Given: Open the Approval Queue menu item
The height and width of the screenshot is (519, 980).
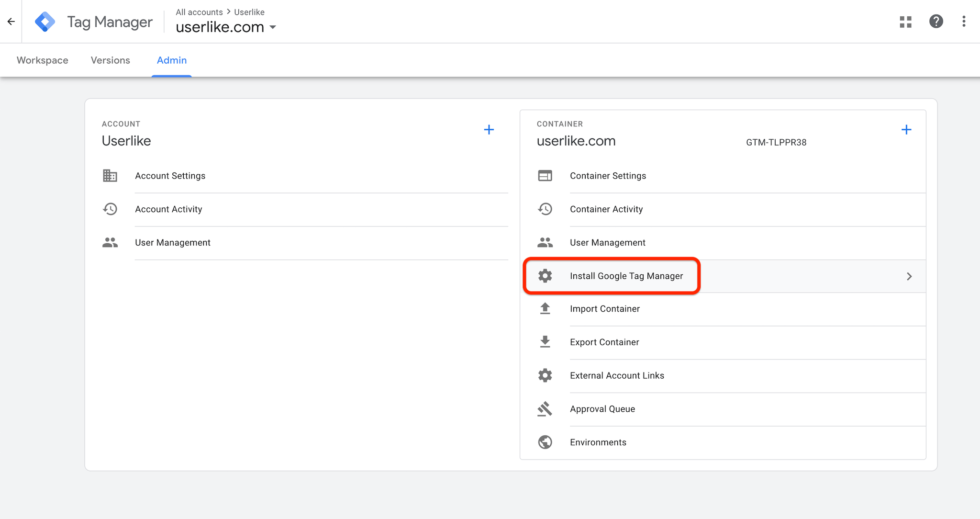Looking at the screenshot, I should pyautogui.click(x=602, y=409).
